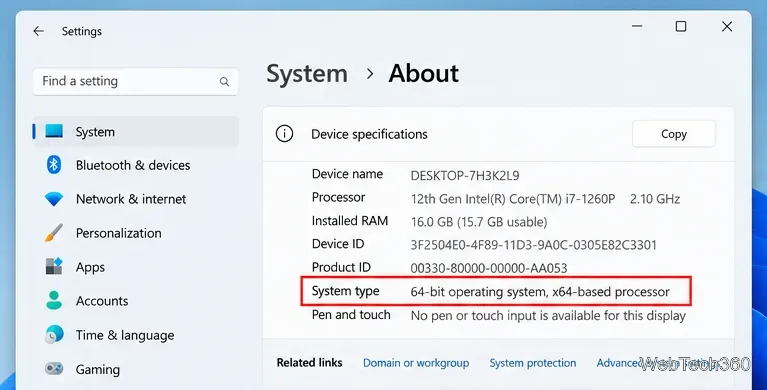Click the Bluetooth icon in sidebar
This screenshot has height=390, width=767.
(54, 165)
